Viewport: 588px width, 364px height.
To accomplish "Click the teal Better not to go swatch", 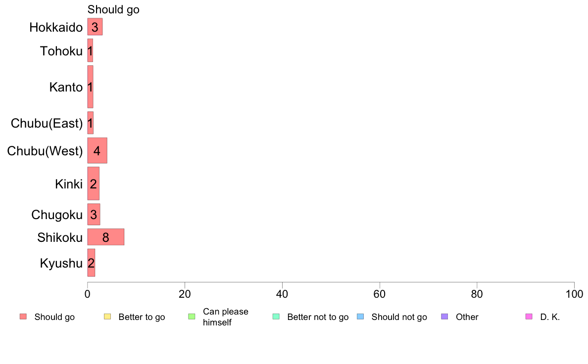I will [276, 317].
